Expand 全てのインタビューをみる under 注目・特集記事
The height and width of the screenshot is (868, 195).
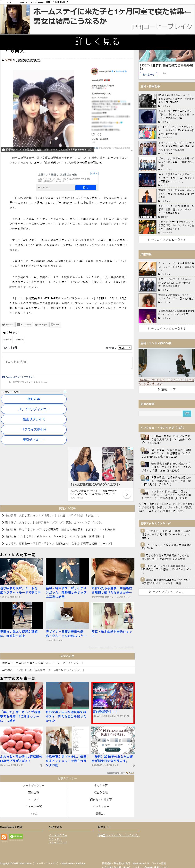point(166,240)
